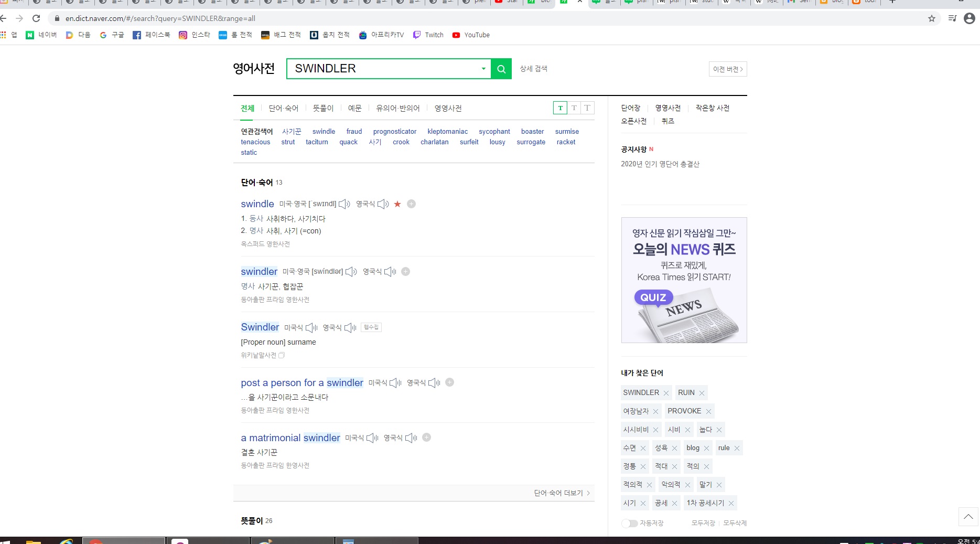Add 'a matrimonial swindler' to wordbook
Viewport: 980px width, 544px height.
(427, 438)
